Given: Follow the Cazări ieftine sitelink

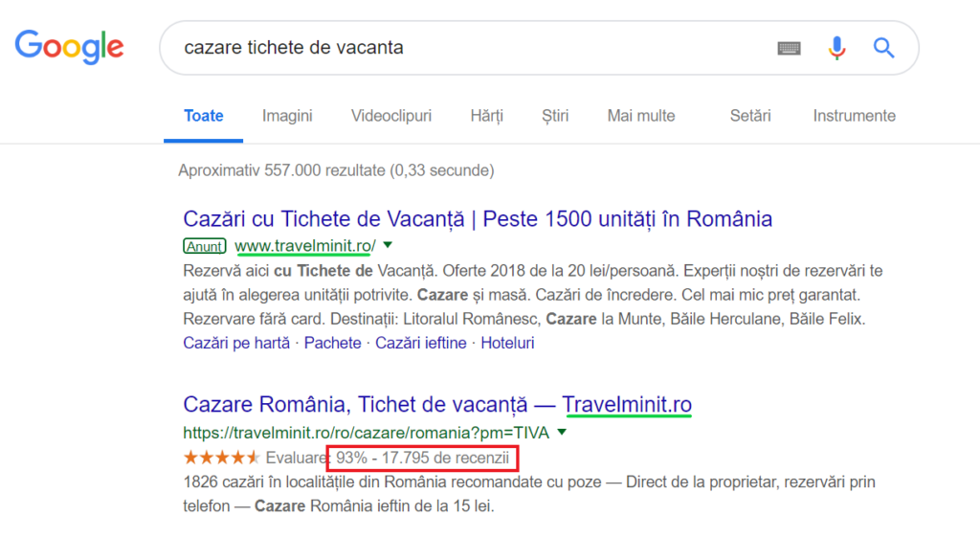Looking at the screenshot, I should point(421,343).
